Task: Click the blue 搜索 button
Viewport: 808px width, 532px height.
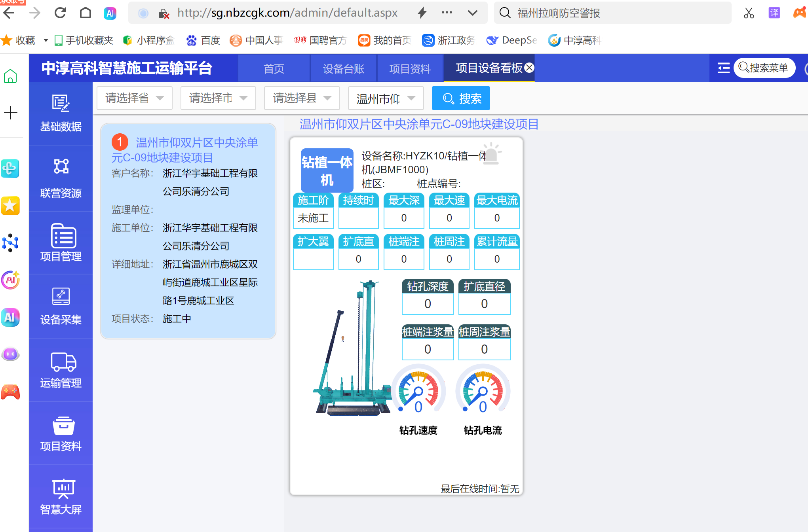Action: click(461, 98)
